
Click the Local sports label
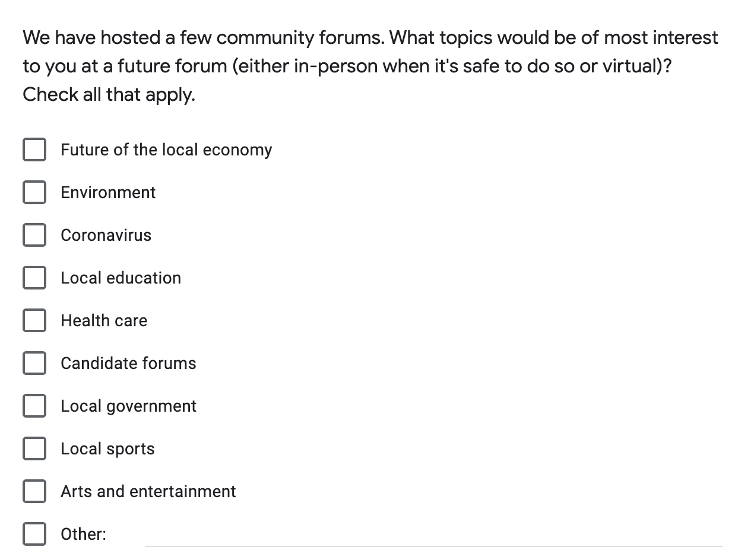tap(107, 449)
